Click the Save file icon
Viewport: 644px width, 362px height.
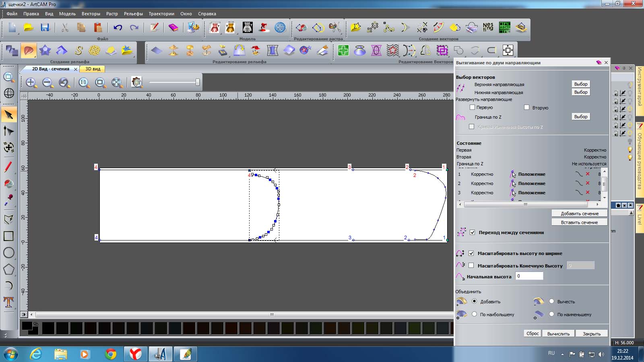45,27
